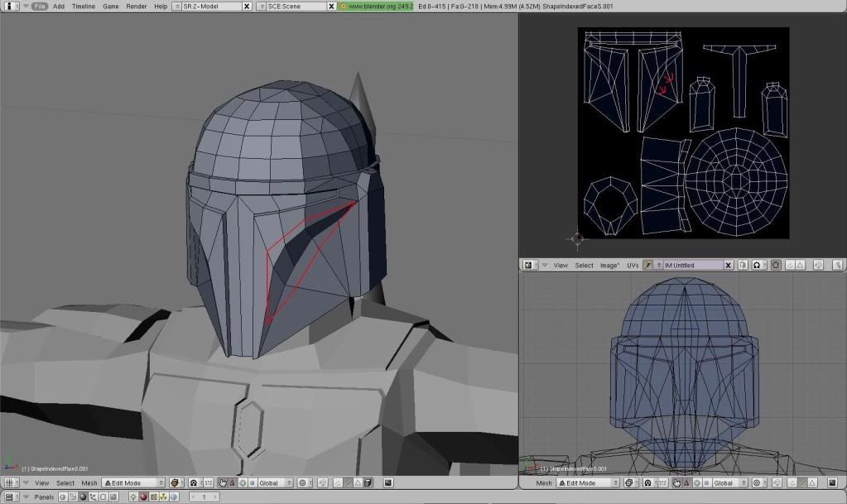Open Material buttons red sphere
847x504 pixels.
pyautogui.click(x=143, y=497)
